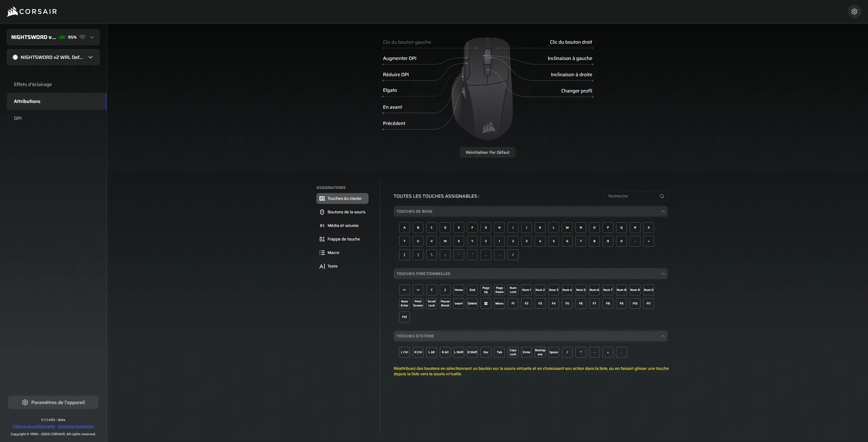Collapse the Touches de base section
Viewport: 868px width, 442px height.
[x=663, y=211]
